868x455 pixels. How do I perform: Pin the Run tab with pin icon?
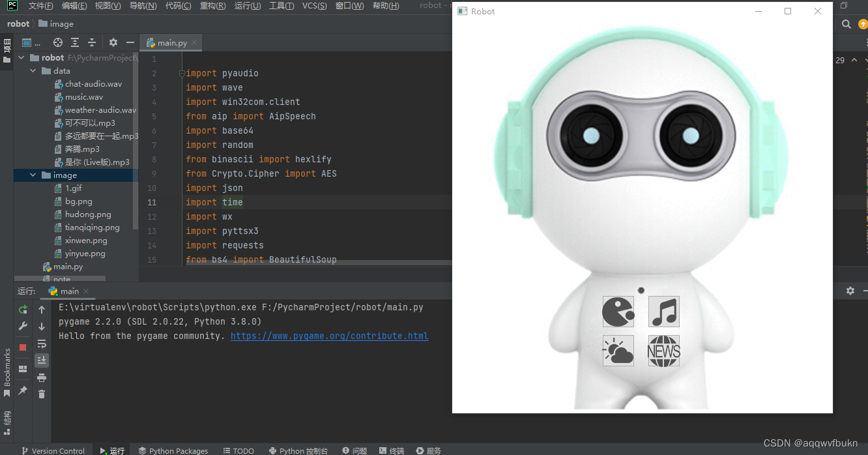[x=23, y=390]
